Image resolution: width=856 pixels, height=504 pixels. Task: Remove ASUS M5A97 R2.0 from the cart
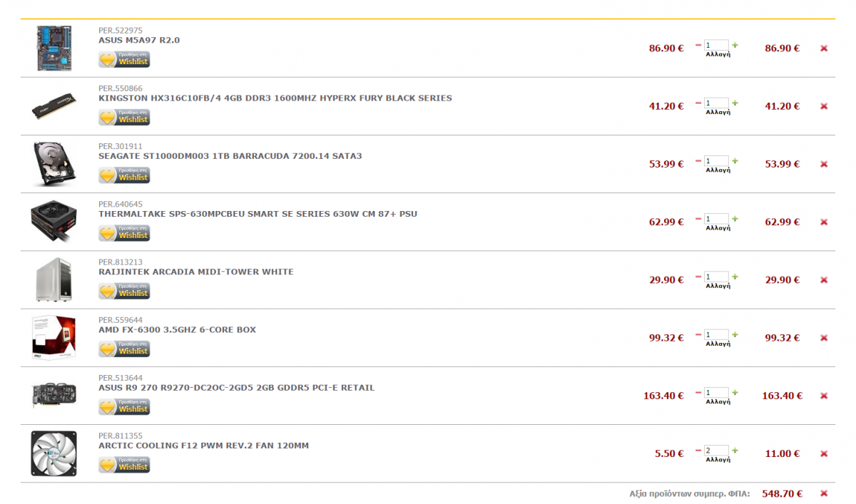(x=824, y=48)
